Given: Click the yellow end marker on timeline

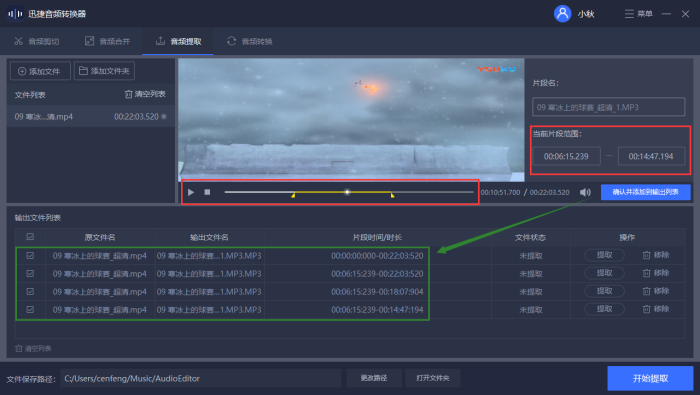Looking at the screenshot, I should point(392,195).
